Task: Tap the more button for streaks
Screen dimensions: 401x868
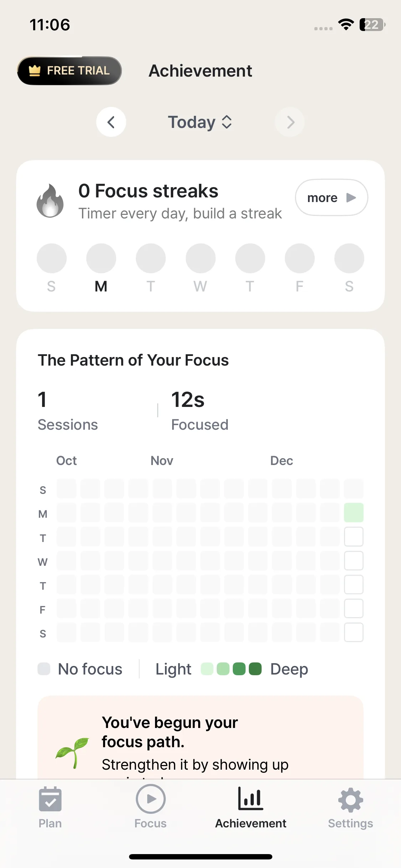Action: pos(331,197)
